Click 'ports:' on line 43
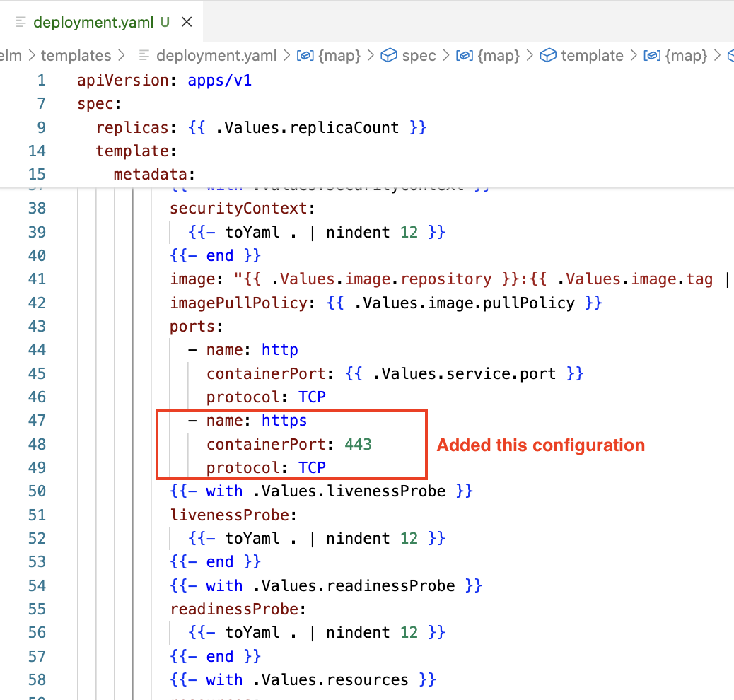This screenshot has width=734, height=700. 196,327
